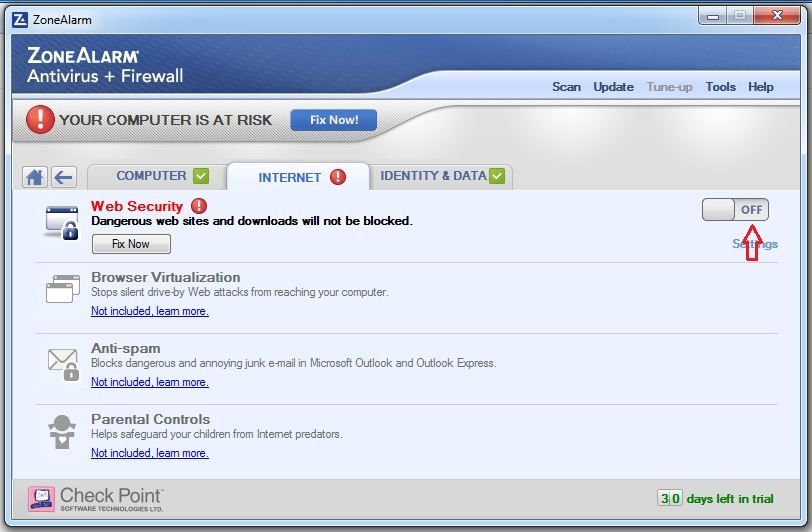
Task: Click the ZoneAlarm Antivirus + Firewall logo
Action: [x=105, y=65]
